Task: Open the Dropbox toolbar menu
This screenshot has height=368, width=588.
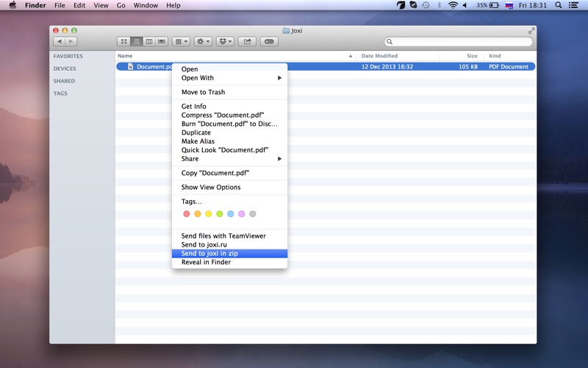Action: 225,41
